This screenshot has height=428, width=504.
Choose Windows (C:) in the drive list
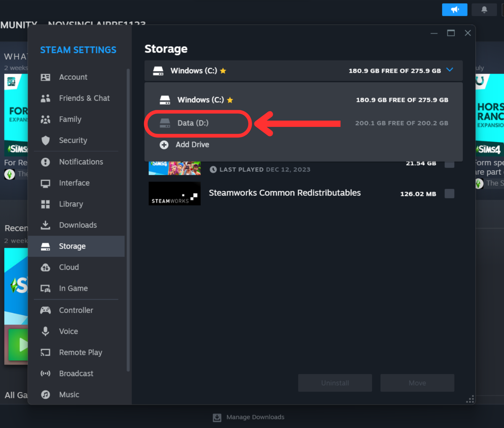[201, 100]
